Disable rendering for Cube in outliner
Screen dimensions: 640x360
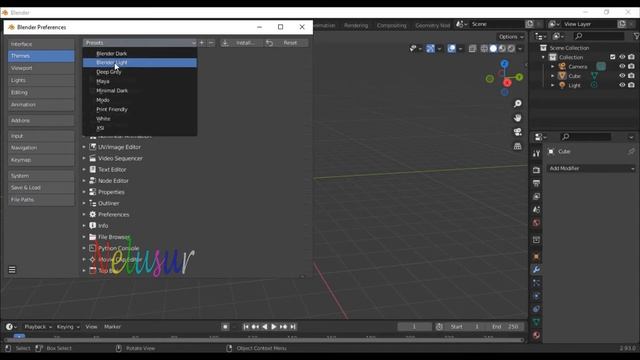tap(631, 76)
